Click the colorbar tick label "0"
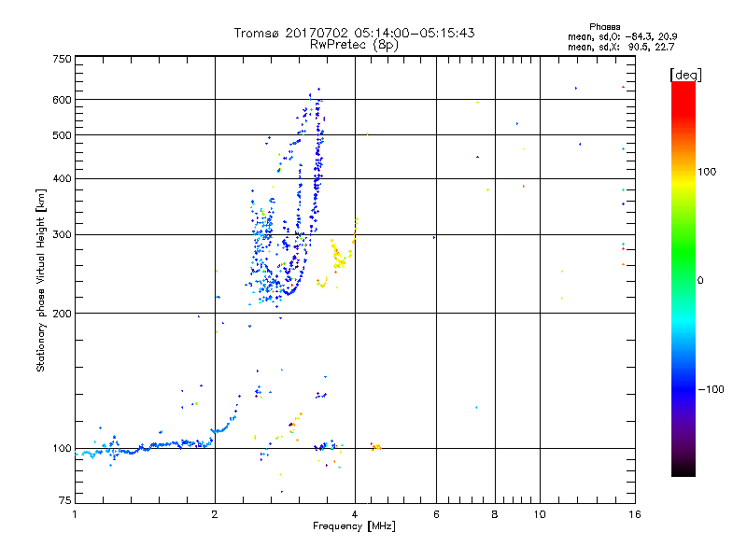The height and width of the screenshot is (560, 747). (700, 280)
